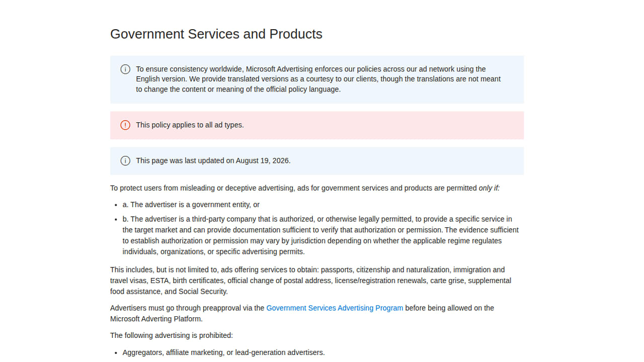
Task: Click the info icon next to last updated date
Action: pyautogui.click(x=125, y=161)
